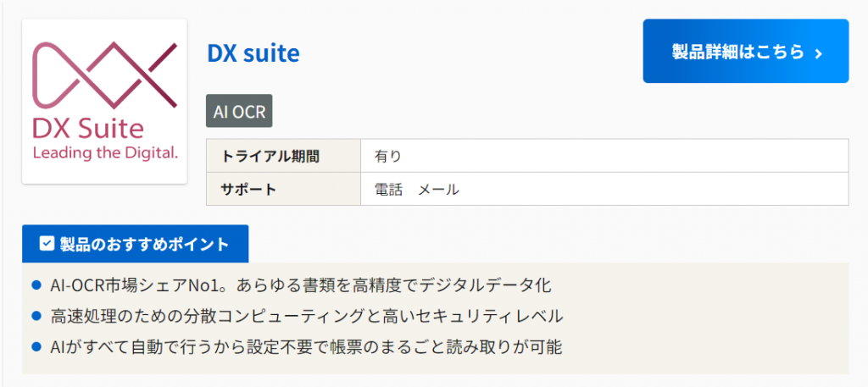Select the 設定不要で帳票のまるごと読み取り line

306,346
